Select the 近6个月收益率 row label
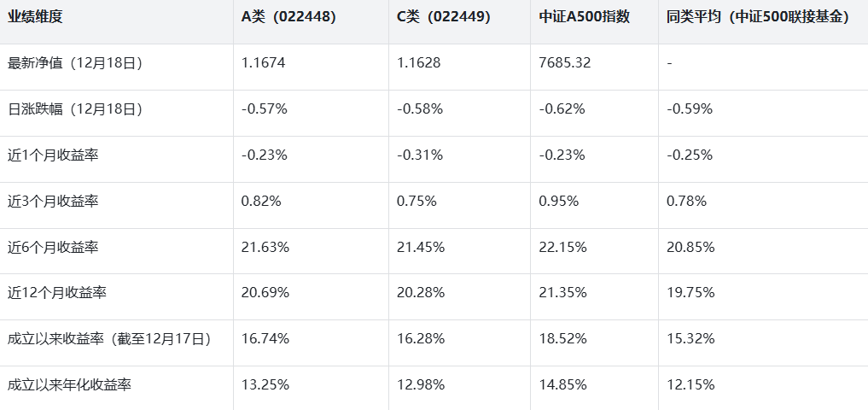The image size is (868, 410). pos(53,248)
